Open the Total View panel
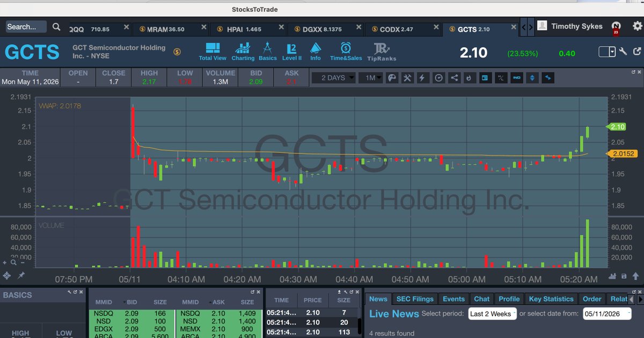 click(213, 52)
